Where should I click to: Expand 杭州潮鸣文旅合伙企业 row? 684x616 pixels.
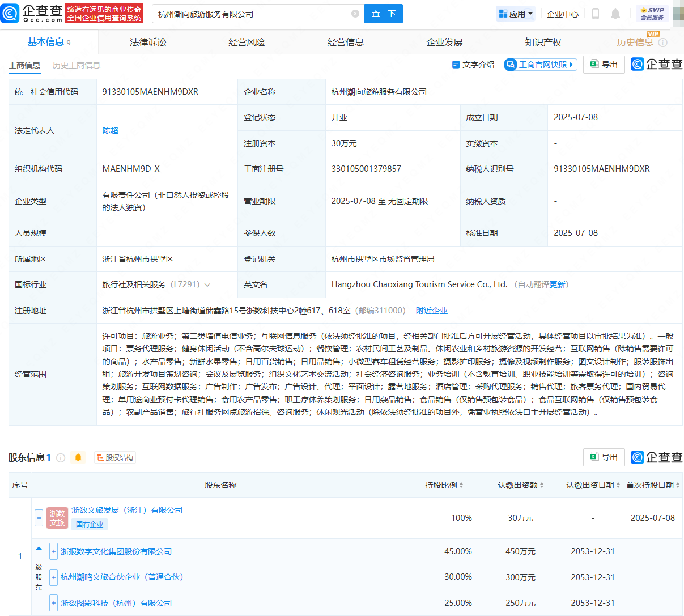(53, 577)
